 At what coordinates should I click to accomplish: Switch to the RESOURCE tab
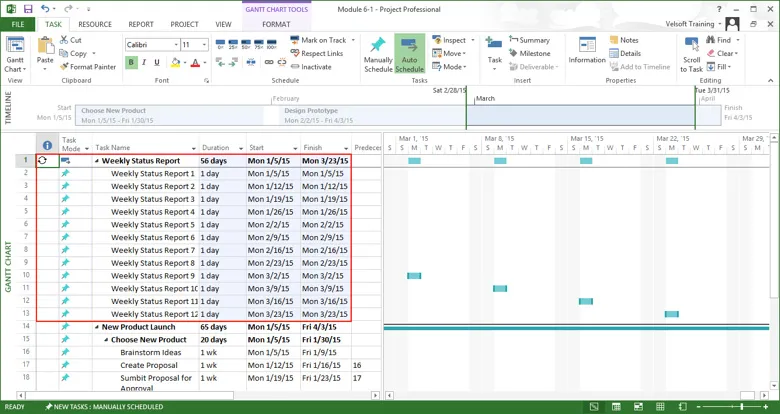[x=95, y=24]
